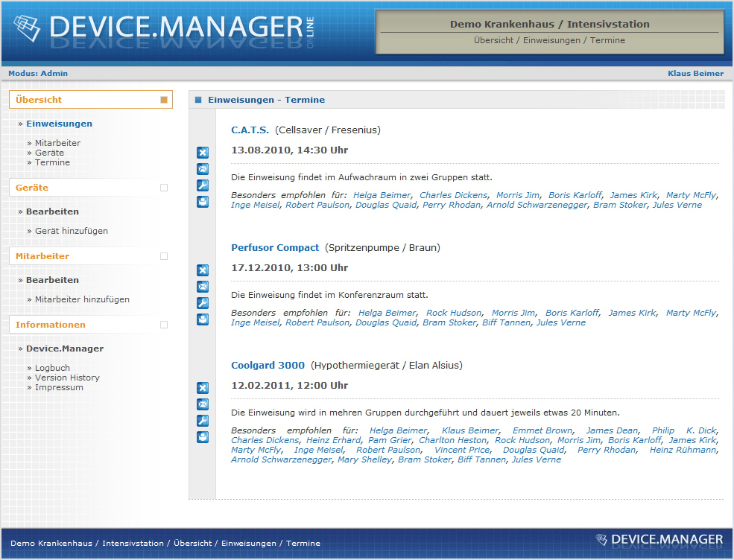Click the footer breadcrumb path text
The image size is (734, 560).
click(165, 543)
